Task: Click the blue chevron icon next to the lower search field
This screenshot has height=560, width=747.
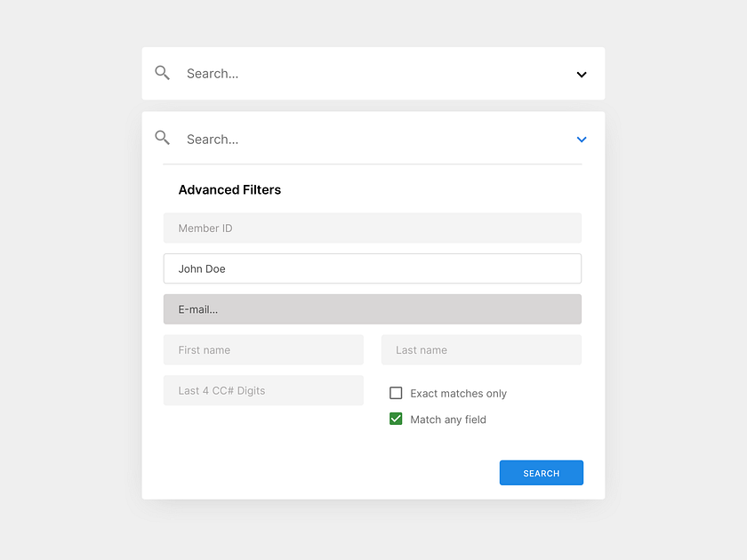Action: pos(582,140)
